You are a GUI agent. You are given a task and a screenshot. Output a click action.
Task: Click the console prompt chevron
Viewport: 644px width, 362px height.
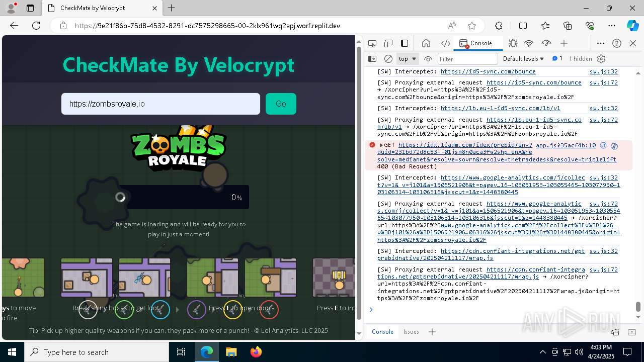[371, 310]
